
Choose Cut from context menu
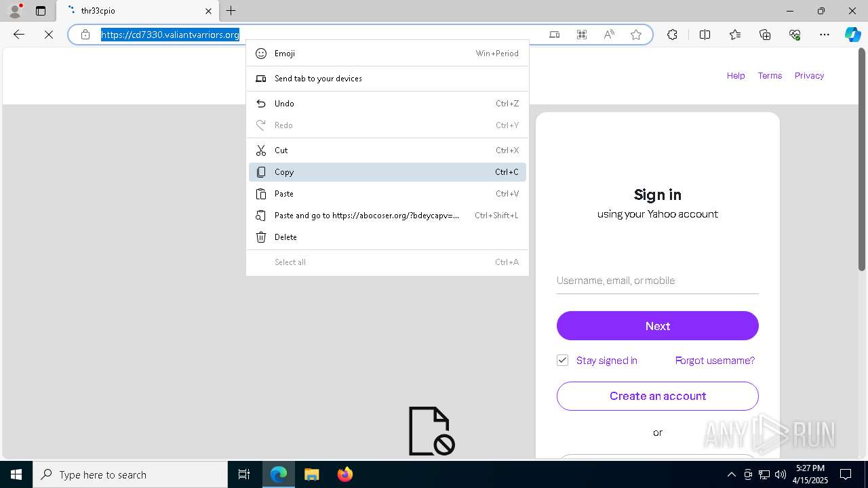(x=387, y=150)
